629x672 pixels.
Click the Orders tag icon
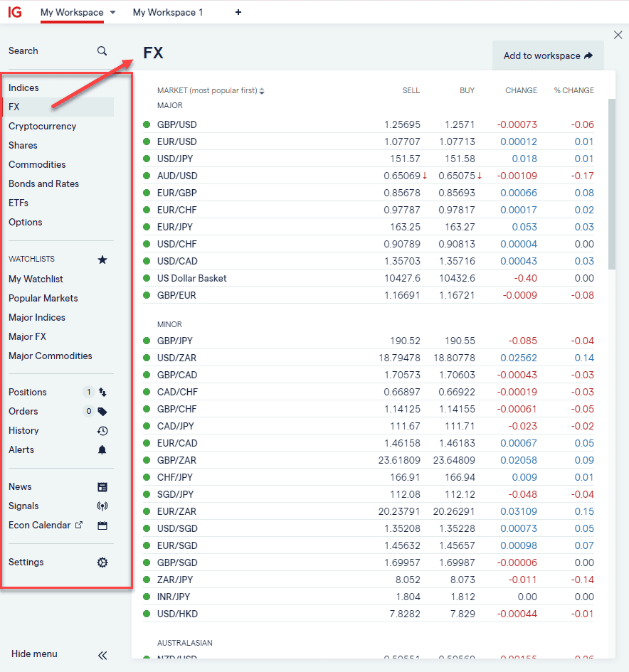pos(102,412)
